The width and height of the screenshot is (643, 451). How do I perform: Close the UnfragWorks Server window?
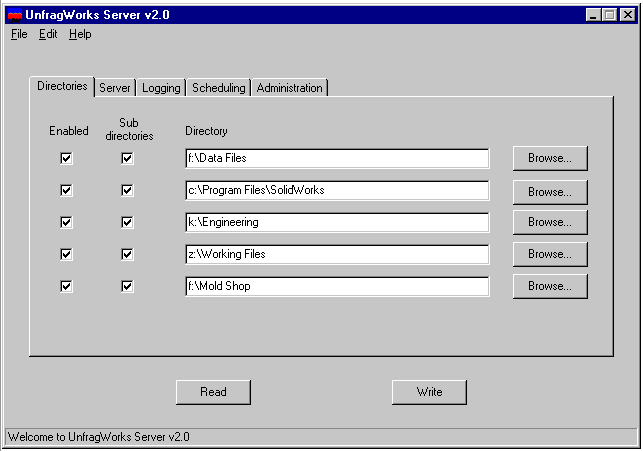point(628,15)
